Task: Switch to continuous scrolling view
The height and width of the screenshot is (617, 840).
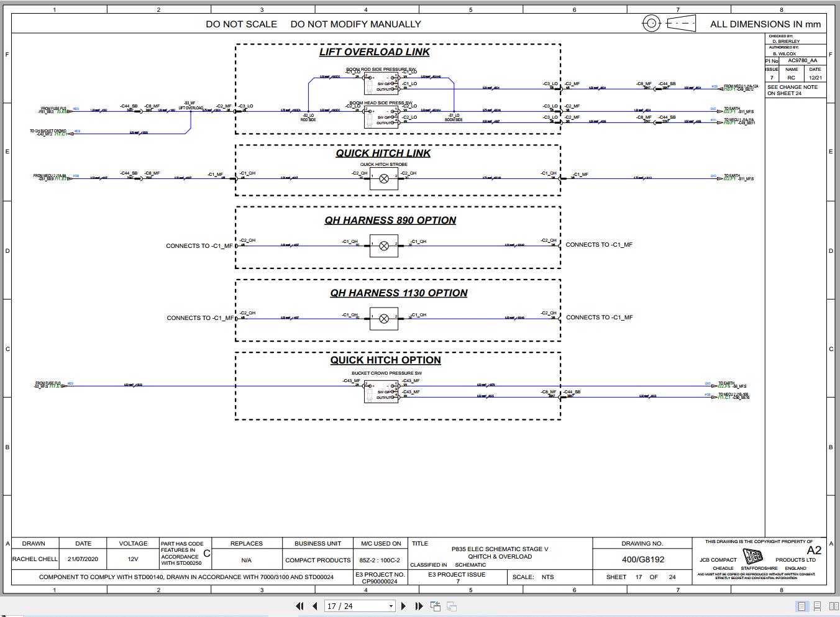Action: pyautogui.click(x=818, y=606)
